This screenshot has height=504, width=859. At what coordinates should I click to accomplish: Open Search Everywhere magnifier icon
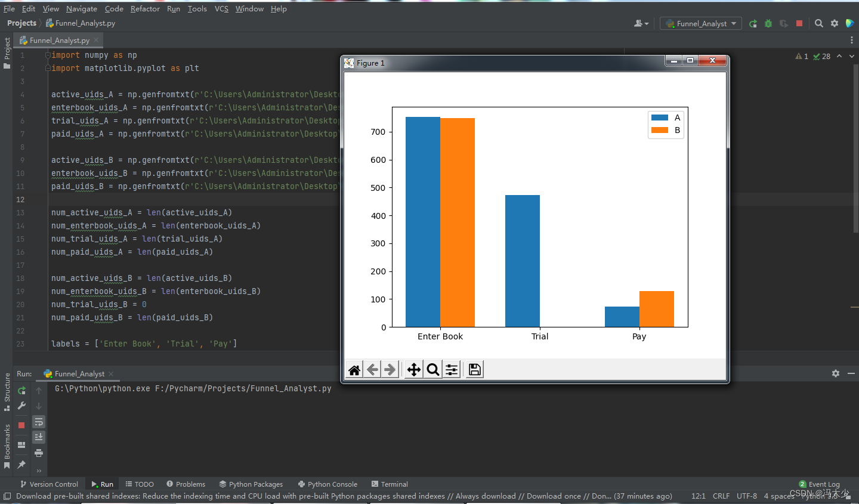tap(819, 23)
